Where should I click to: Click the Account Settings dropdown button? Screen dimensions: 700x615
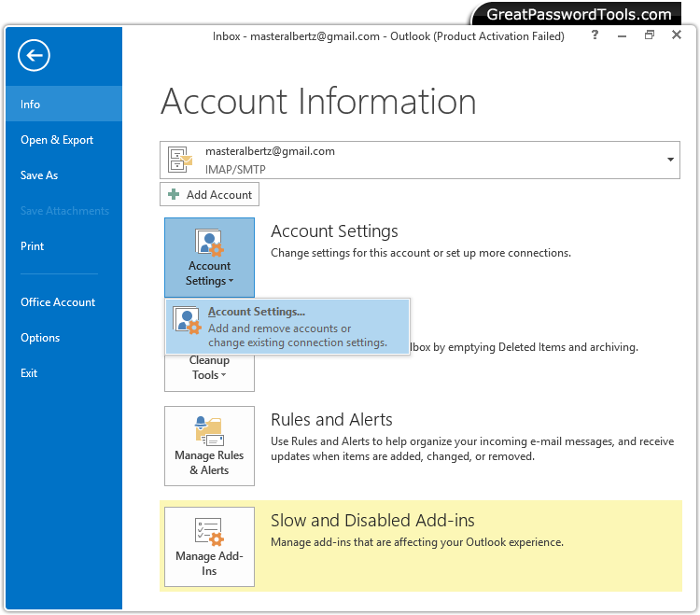click(209, 258)
